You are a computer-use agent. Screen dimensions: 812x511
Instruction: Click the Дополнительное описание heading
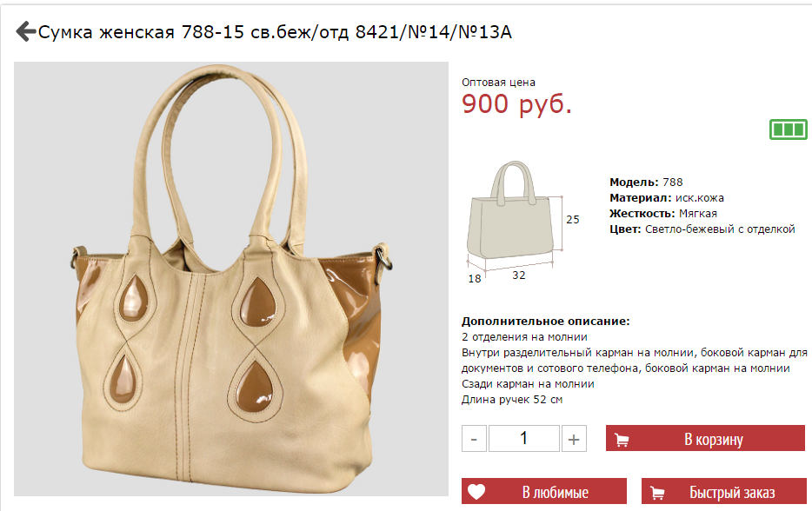(x=546, y=321)
